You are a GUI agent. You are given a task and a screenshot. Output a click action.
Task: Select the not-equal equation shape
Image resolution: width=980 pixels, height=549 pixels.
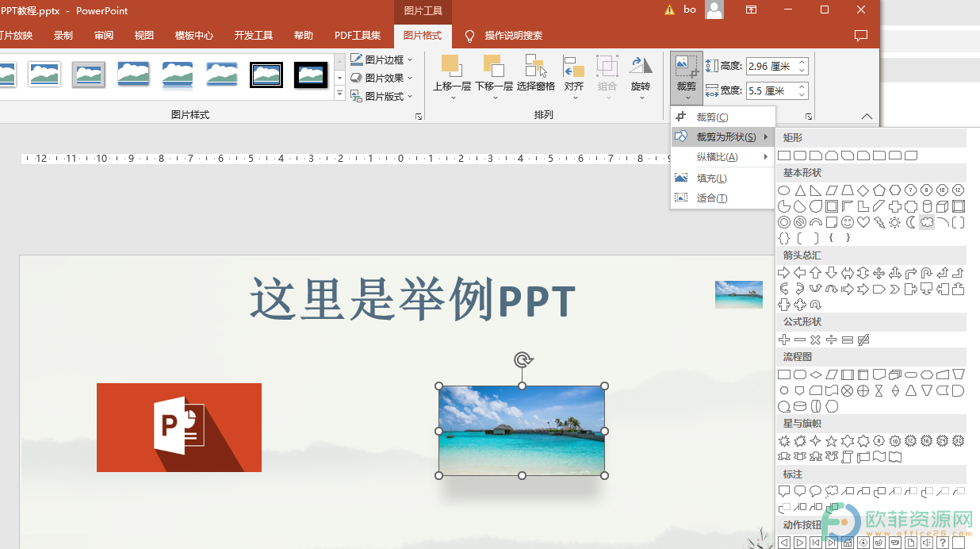tap(863, 340)
